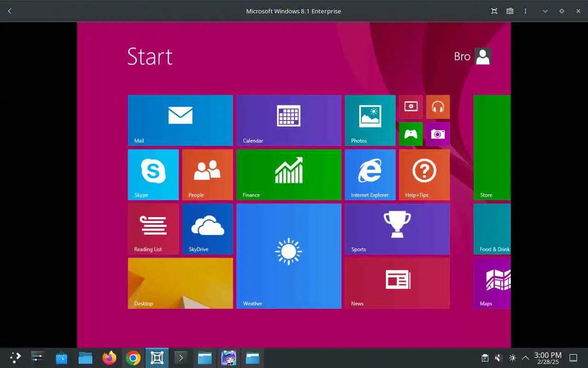This screenshot has height=368, width=588.
Task: Unmute the audio volume tray icon
Action: [x=498, y=358]
